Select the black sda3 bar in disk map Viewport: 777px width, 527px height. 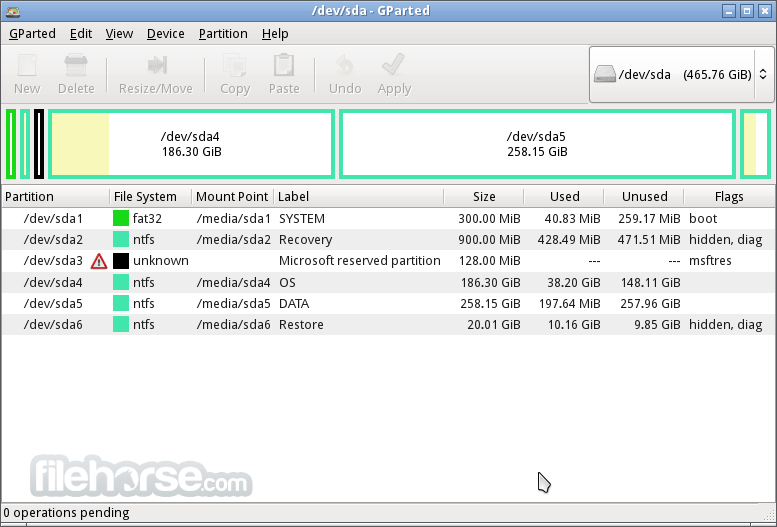pos(39,144)
